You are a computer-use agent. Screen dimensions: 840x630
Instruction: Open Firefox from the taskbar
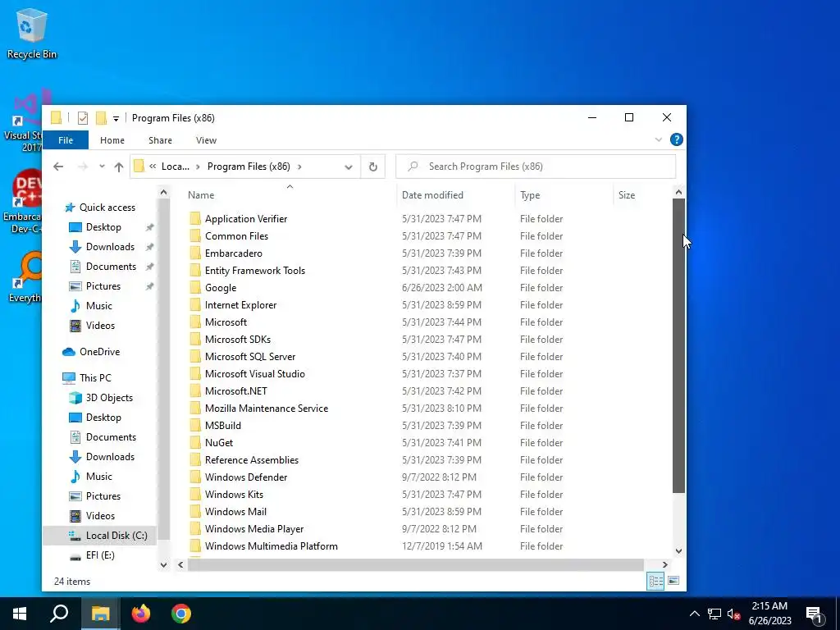click(x=141, y=614)
